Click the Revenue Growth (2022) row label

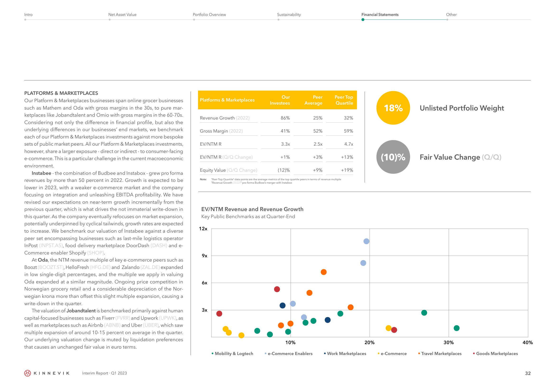[225, 118]
